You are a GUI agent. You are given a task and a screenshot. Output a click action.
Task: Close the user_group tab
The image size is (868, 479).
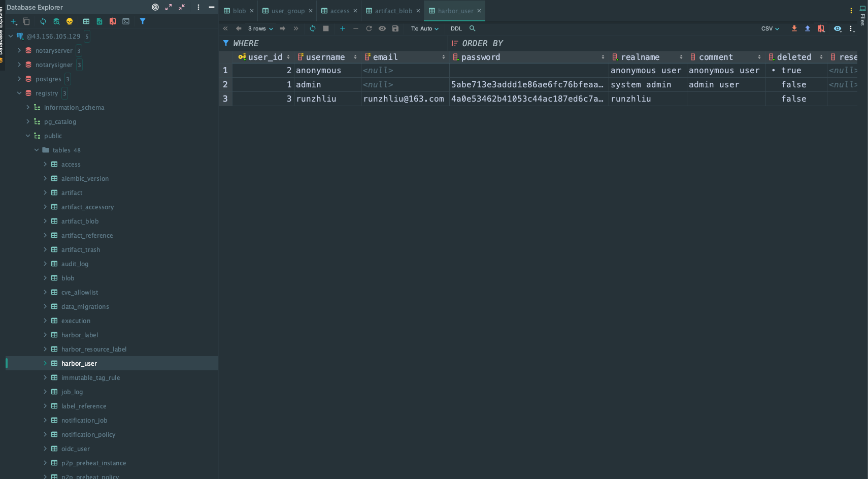[x=311, y=11]
